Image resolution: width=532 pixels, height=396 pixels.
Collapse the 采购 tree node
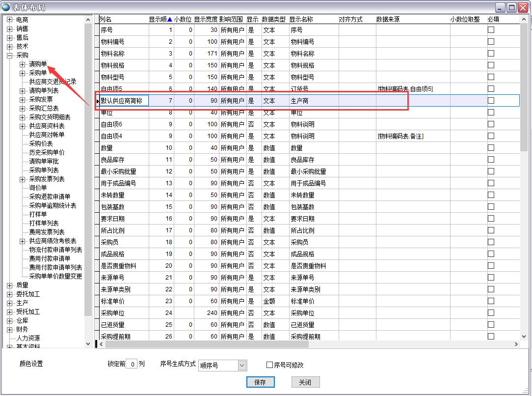(x=9, y=55)
